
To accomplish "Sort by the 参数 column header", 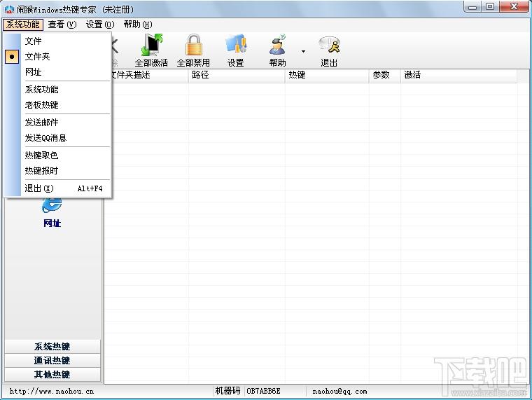I will click(x=385, y=75).
